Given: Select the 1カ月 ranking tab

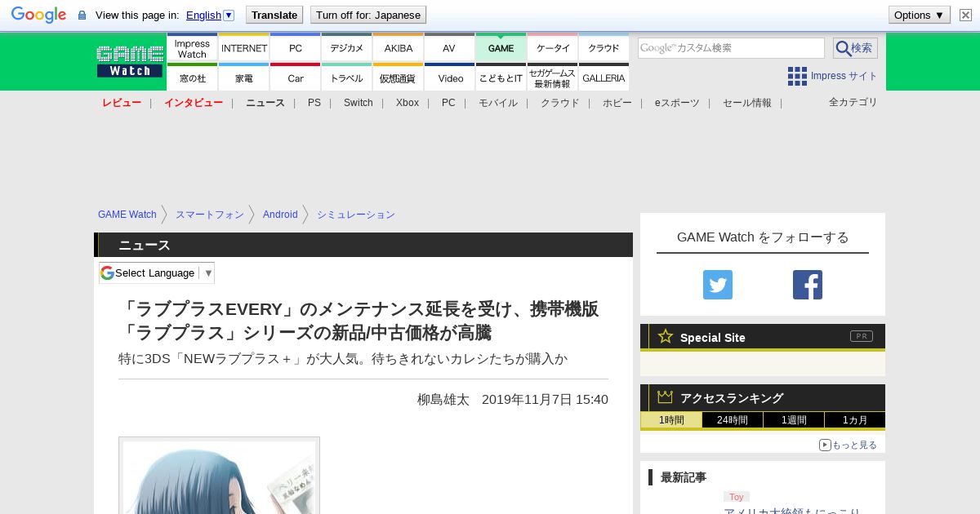Looking at the screenshot, I should [x=855, y=420].
